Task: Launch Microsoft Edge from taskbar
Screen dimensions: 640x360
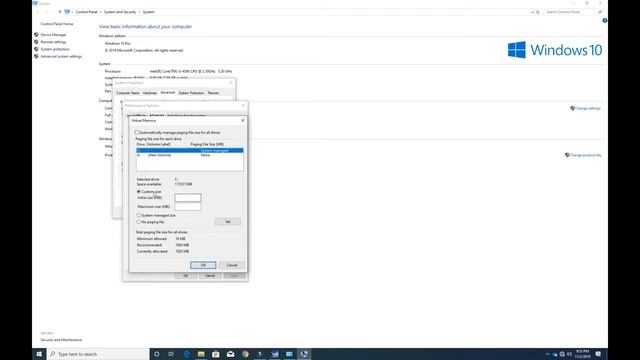Action: click(187, 354)
